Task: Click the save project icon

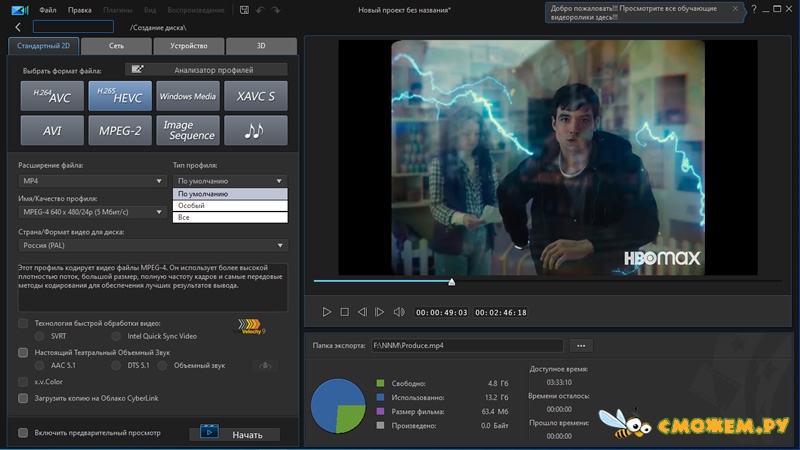Action: (244, 10)
